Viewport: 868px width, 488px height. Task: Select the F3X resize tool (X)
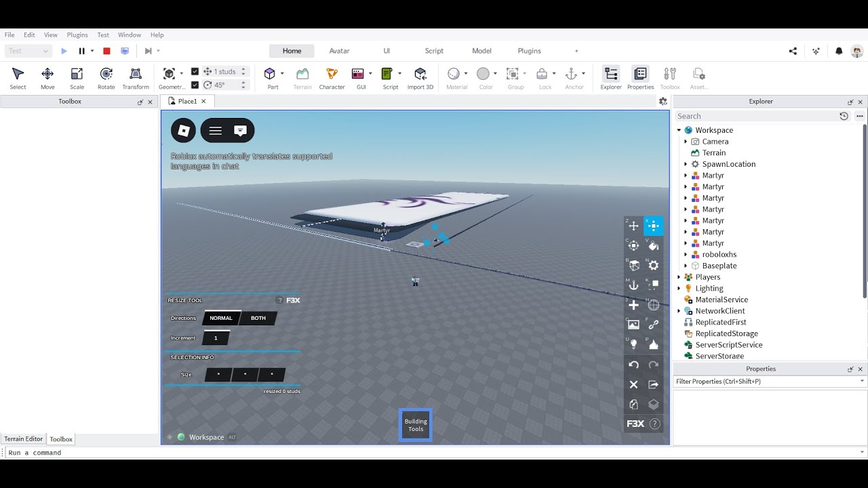click(654, 226)
